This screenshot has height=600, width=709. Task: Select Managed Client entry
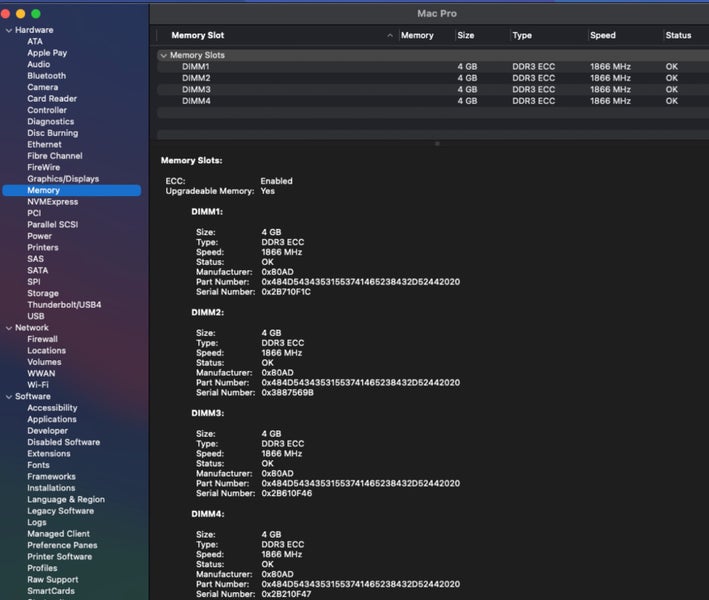pyautogui.click(x=58, y=534)
